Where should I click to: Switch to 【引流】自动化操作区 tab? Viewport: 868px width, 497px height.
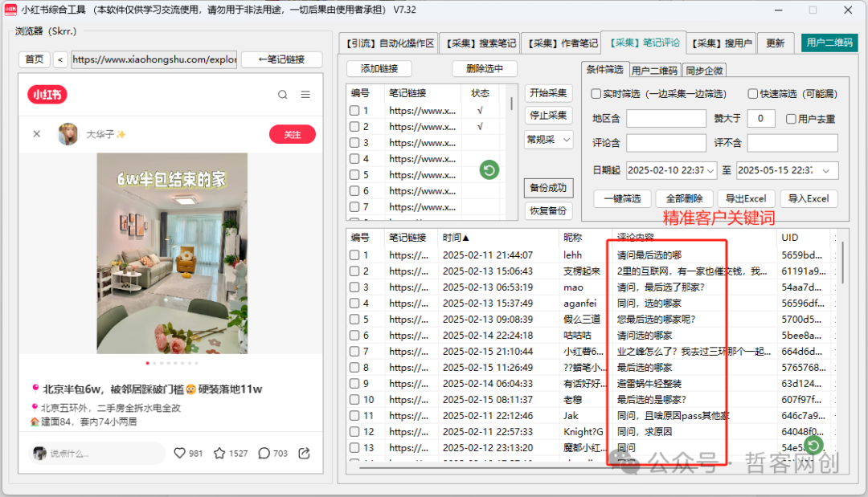tap(390, 43)
